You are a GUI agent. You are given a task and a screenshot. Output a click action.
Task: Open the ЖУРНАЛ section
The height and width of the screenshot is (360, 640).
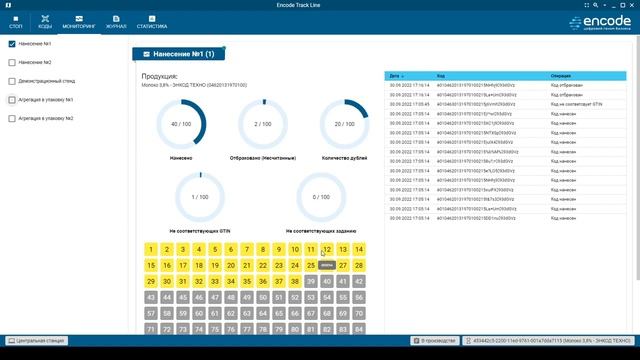116,22
